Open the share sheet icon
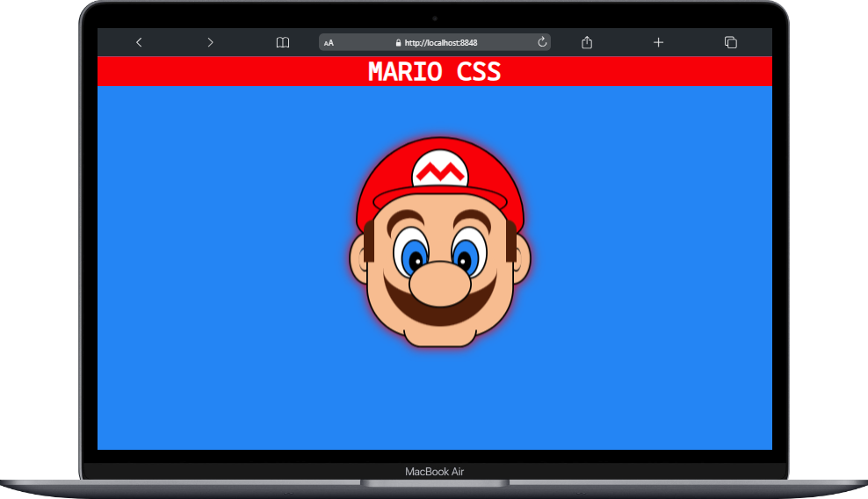The image size is (868, 499). [x=587, y=42]
